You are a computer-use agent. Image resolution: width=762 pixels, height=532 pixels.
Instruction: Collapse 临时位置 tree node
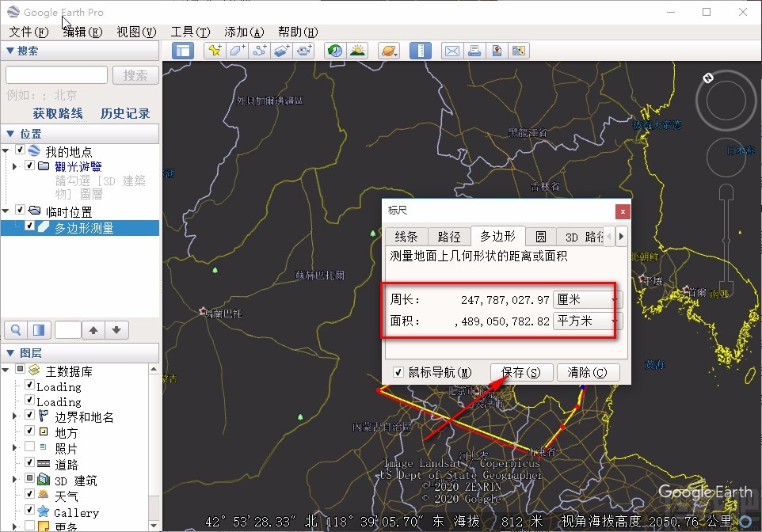tap(6, 211)
